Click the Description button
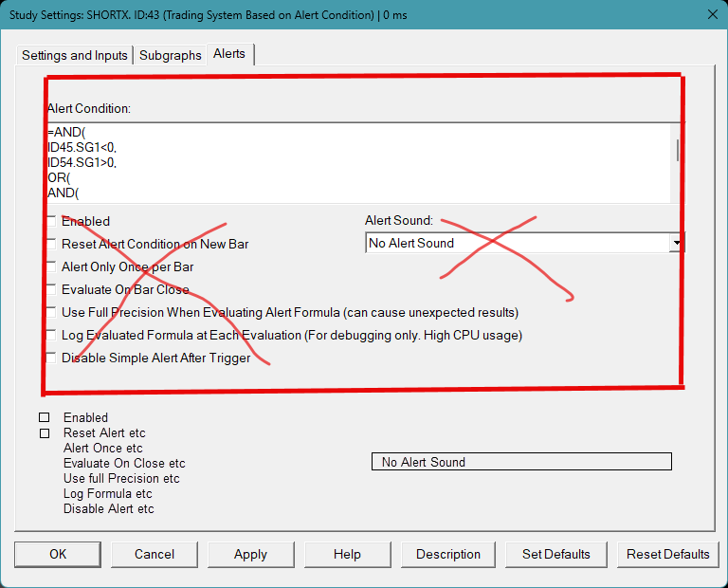Screen dimensions: 728x588 click(x=448, y=554)
